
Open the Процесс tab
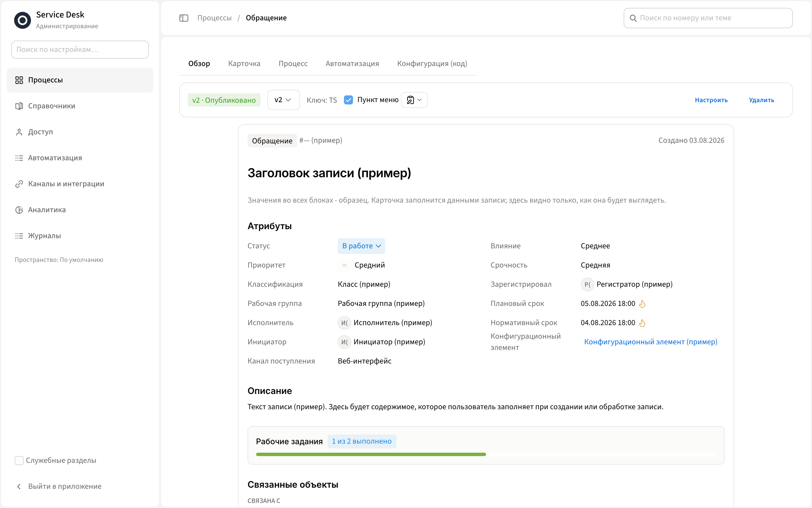[x=293, y=63]
